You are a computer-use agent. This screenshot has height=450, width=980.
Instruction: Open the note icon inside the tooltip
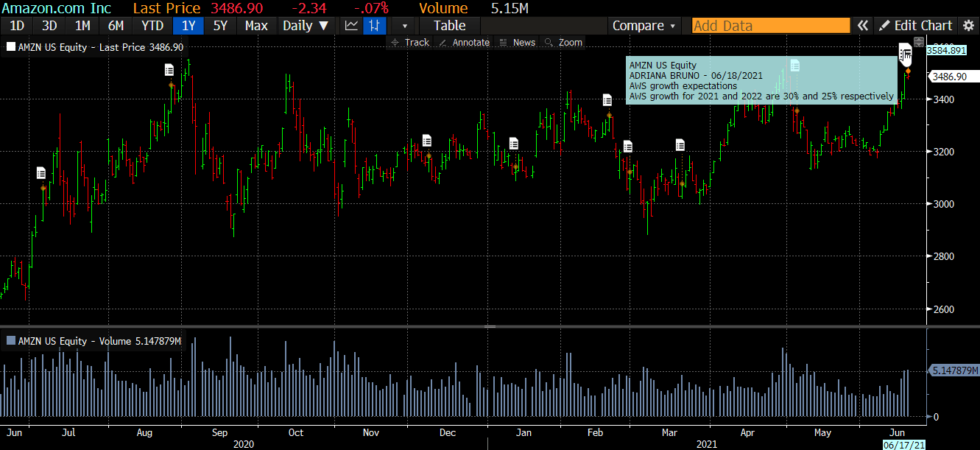click(794, 66)
